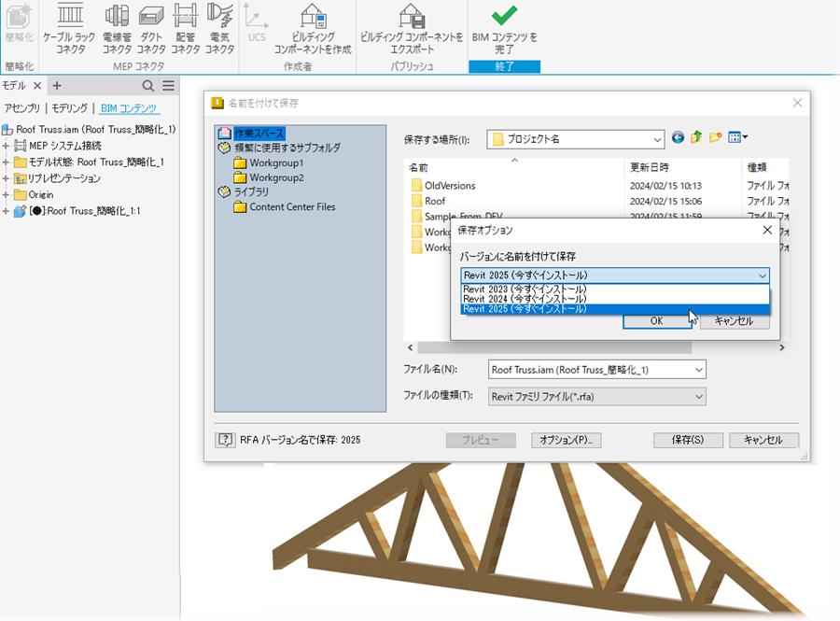Expand the Origin node
This screenshot has height=621, width=840.
6,194
